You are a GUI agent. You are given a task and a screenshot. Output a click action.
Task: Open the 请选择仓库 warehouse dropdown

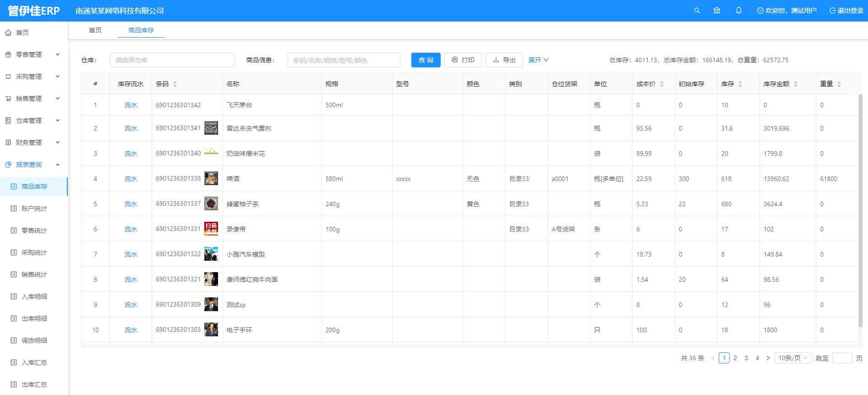coord(172,60)
